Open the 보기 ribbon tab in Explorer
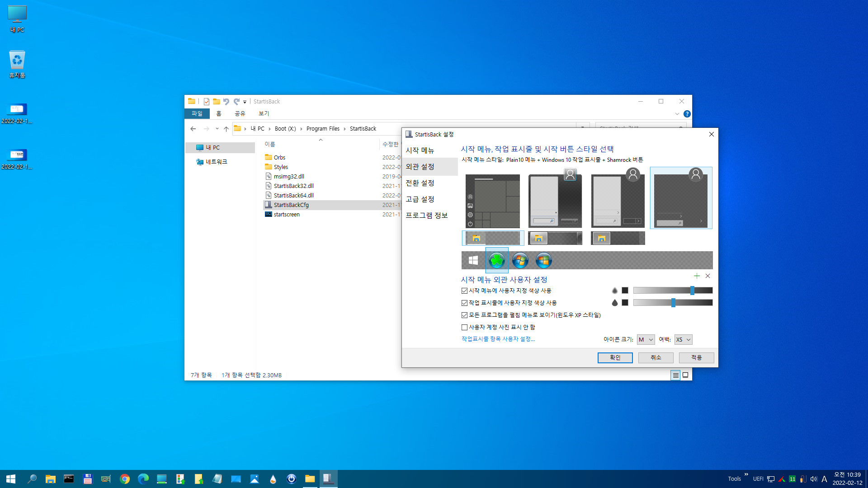This screenshot has height=488, width=868. click(x=264, y=113)
